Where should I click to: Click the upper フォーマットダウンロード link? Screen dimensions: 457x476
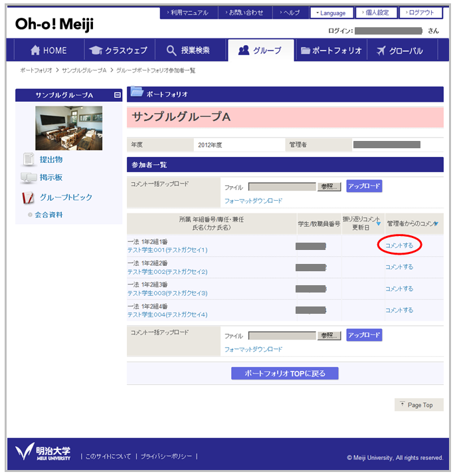253,201
